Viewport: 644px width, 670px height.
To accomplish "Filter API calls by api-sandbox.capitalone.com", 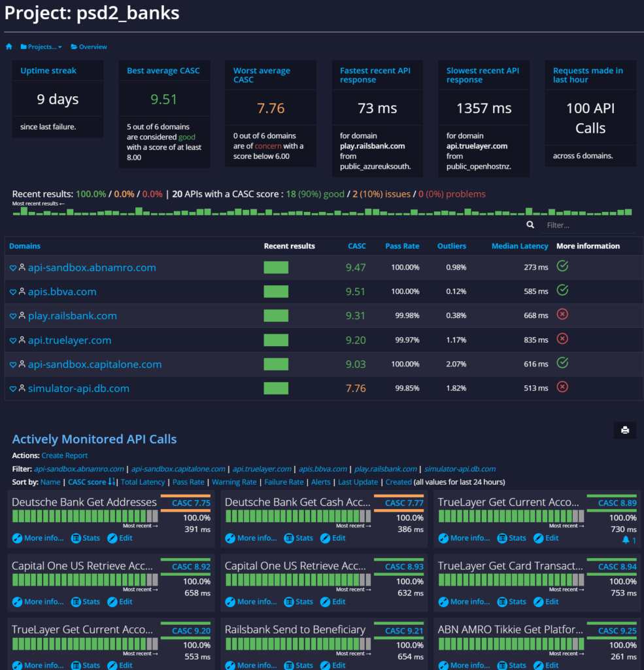I will (178, 469).
